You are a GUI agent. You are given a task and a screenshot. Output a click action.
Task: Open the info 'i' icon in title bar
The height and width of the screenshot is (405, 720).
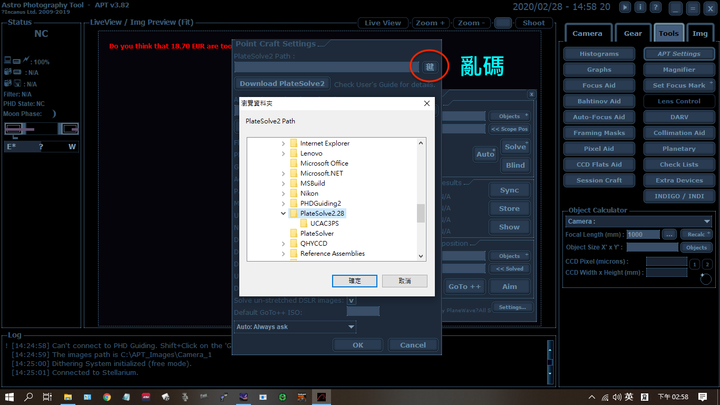[x=640, y=7]
